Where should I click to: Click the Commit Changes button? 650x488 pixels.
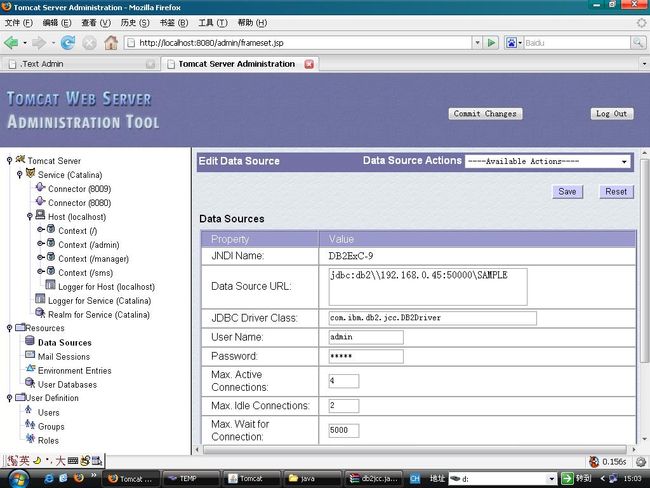485,114
